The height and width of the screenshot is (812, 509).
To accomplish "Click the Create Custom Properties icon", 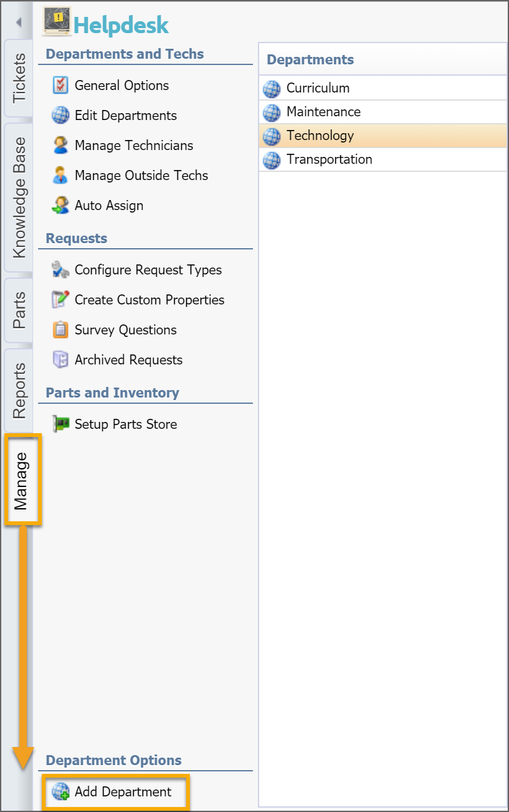I will point(60,300).
